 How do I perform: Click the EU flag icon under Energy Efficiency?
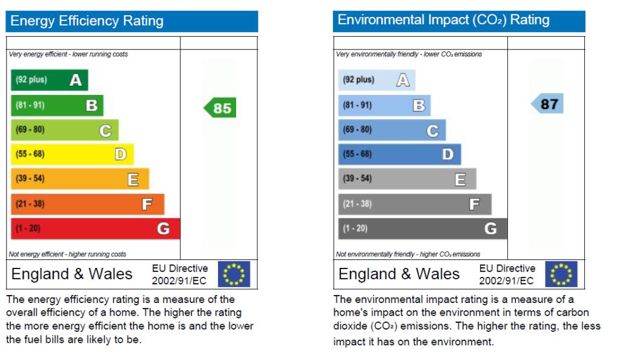pos(233,274)
